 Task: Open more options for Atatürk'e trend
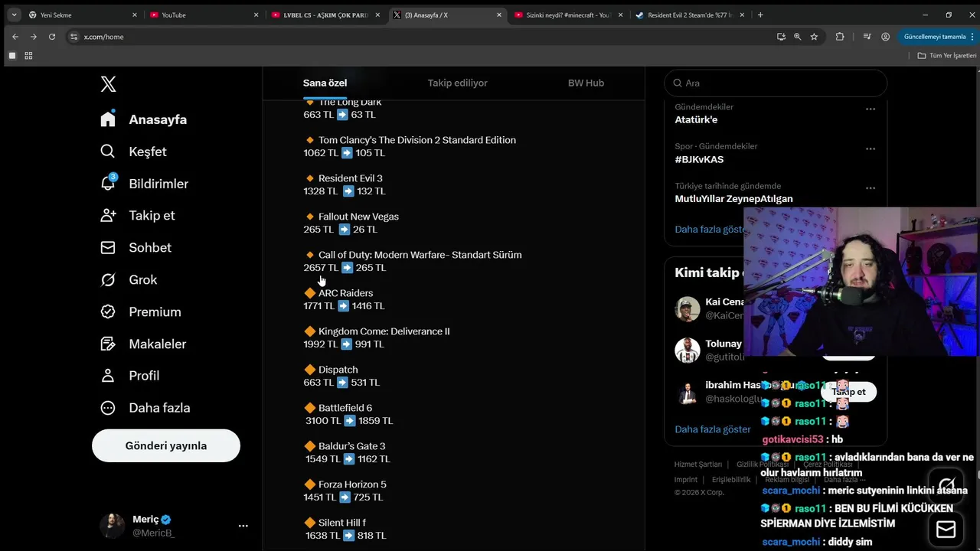[871, 109]
